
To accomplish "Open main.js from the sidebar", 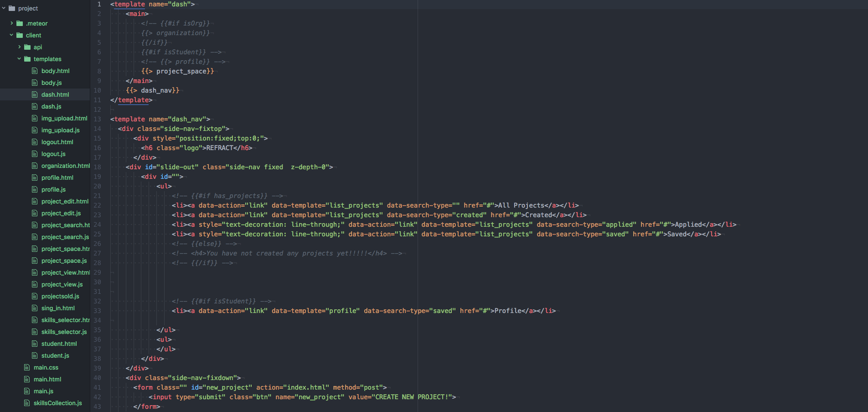I will coord(43,391).
